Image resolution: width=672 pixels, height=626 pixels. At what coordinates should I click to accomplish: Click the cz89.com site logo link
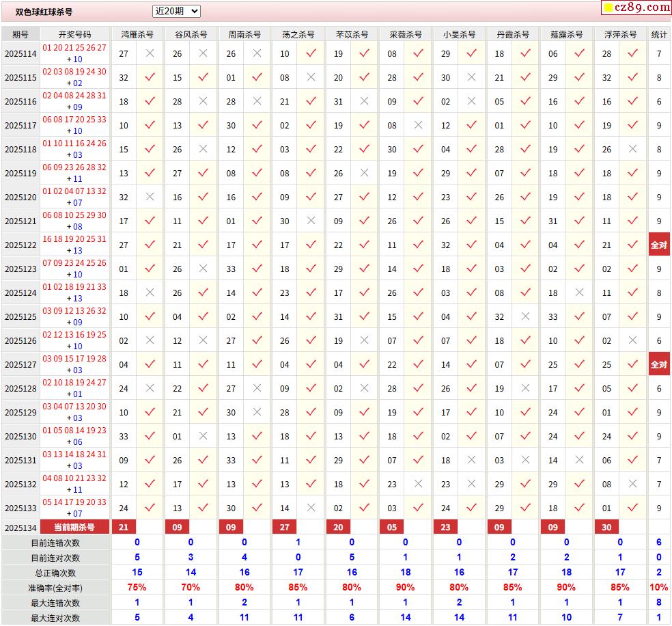pyautogui.click(x=636, y=8)
